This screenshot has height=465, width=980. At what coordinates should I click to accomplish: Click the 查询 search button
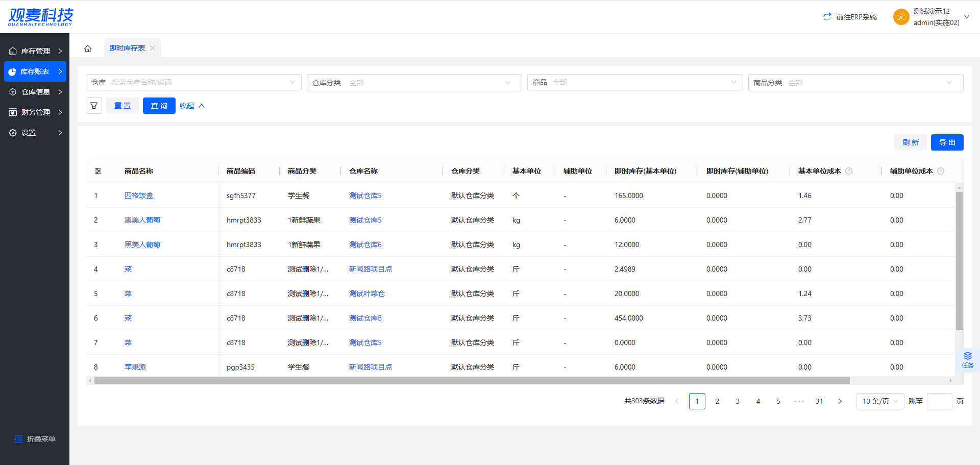coord(159,106)
